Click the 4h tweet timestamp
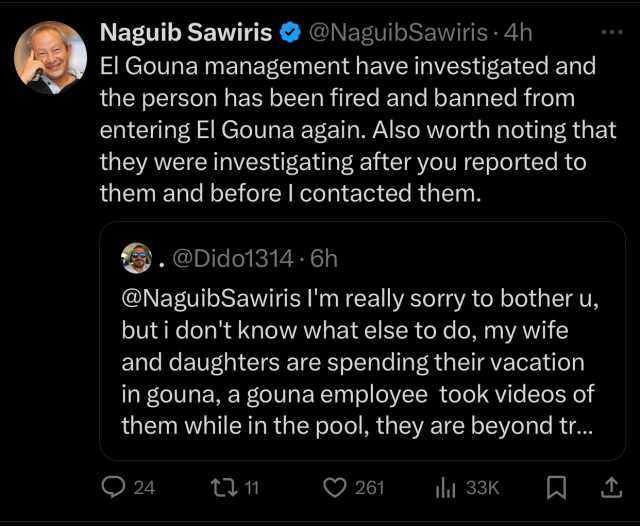The height and width of the screenshot is (526, 640). (x=519, y=33)
